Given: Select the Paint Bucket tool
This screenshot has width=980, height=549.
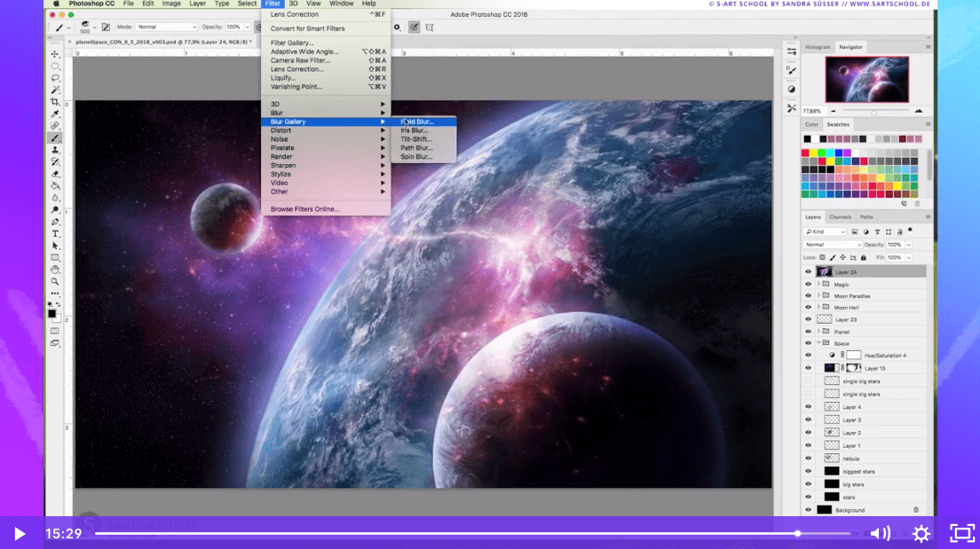Looking at the screenshot, I should 55,186.
